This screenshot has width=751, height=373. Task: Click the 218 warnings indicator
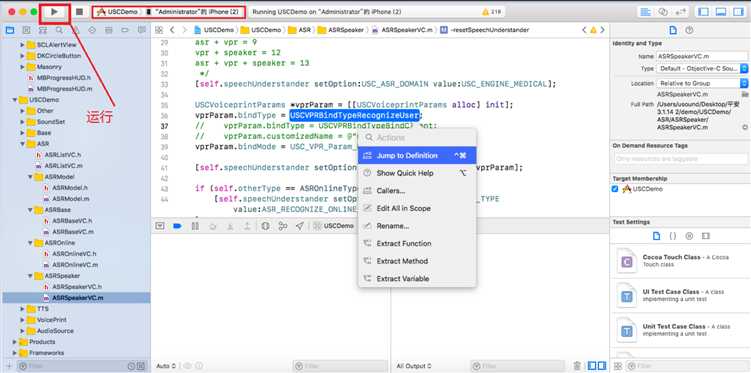click(491, 12)
